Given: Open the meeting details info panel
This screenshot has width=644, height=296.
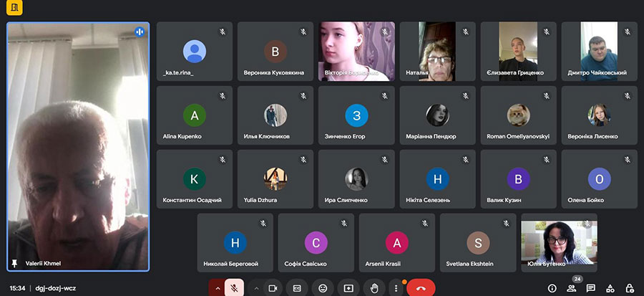Looking at the screenshot, I should click(x=552, y=288).
